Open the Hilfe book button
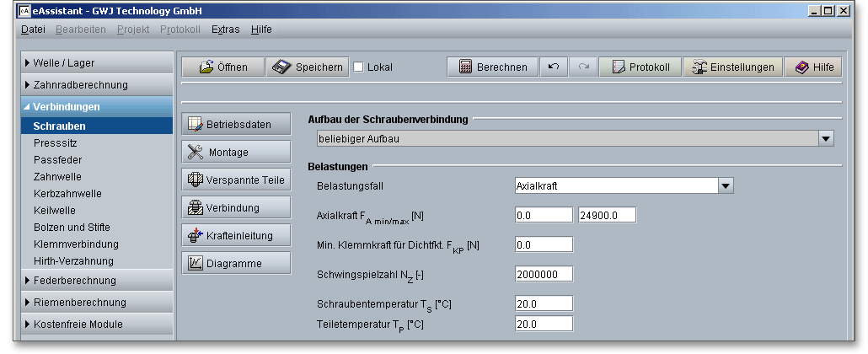The height and width of the screenshot is (354, 868). point(812,67)
